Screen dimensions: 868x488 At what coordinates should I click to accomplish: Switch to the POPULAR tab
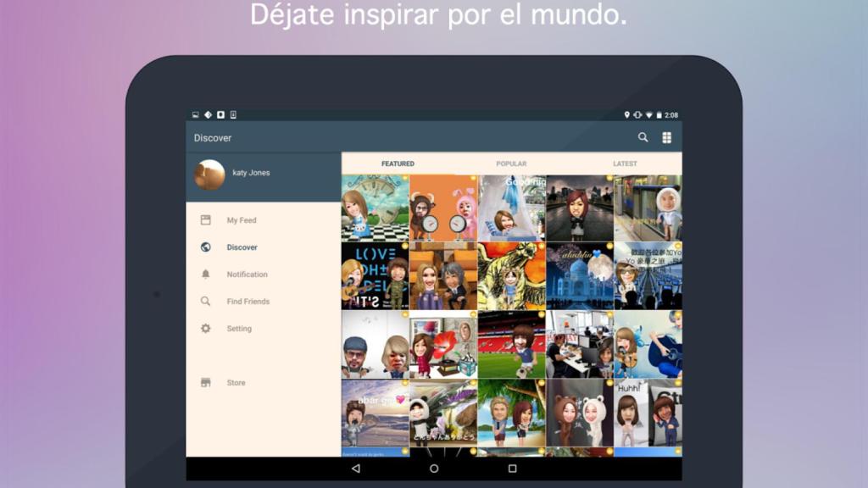click(x=510, y=163)
